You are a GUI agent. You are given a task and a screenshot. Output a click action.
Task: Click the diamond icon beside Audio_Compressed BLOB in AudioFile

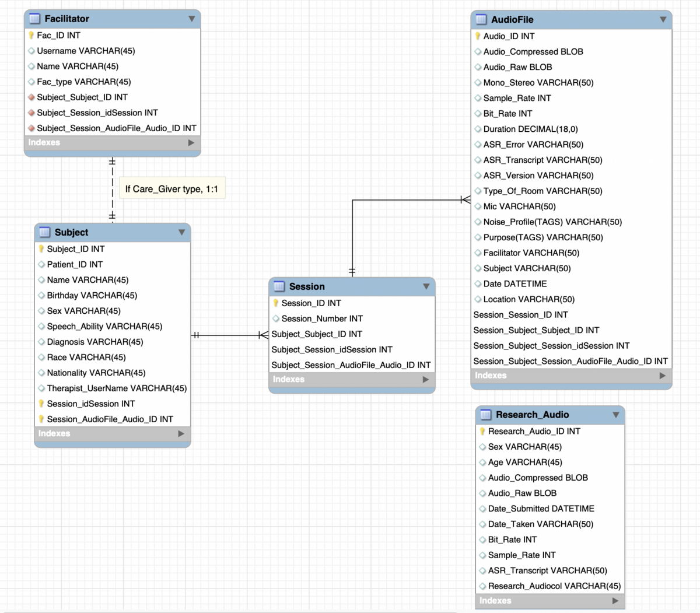(x=478, y=51)
